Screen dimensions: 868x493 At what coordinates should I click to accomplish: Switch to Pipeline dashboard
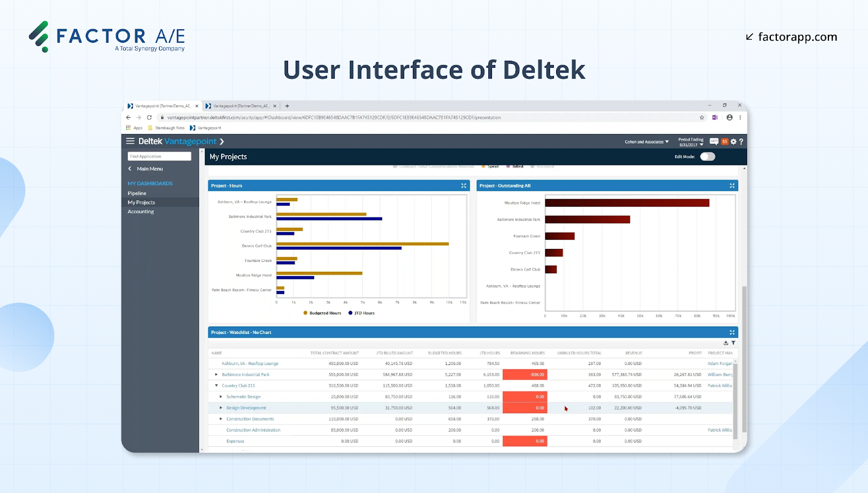[x=137, y=193]
